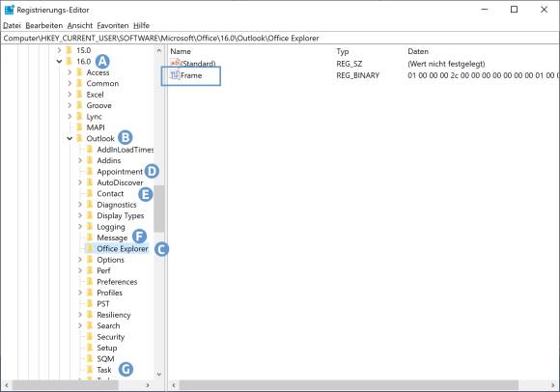Click the Security folder icon
This screenshot has height=392, width=560.
90,337
